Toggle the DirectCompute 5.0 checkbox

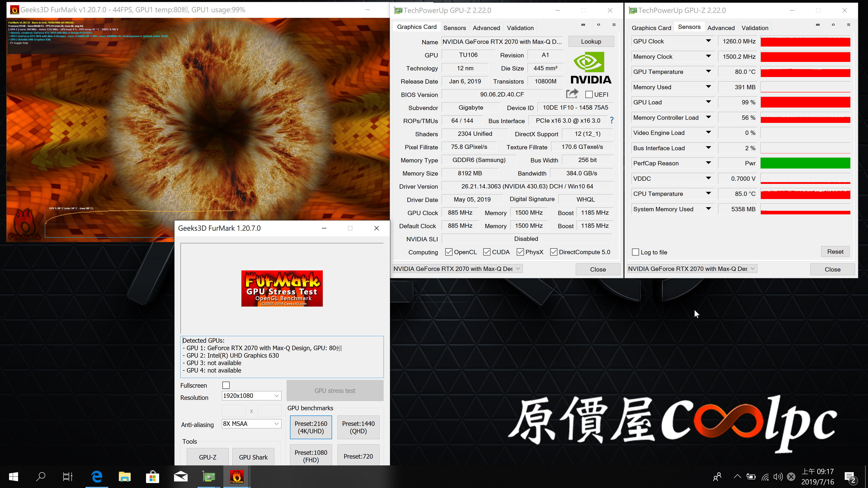554,252
